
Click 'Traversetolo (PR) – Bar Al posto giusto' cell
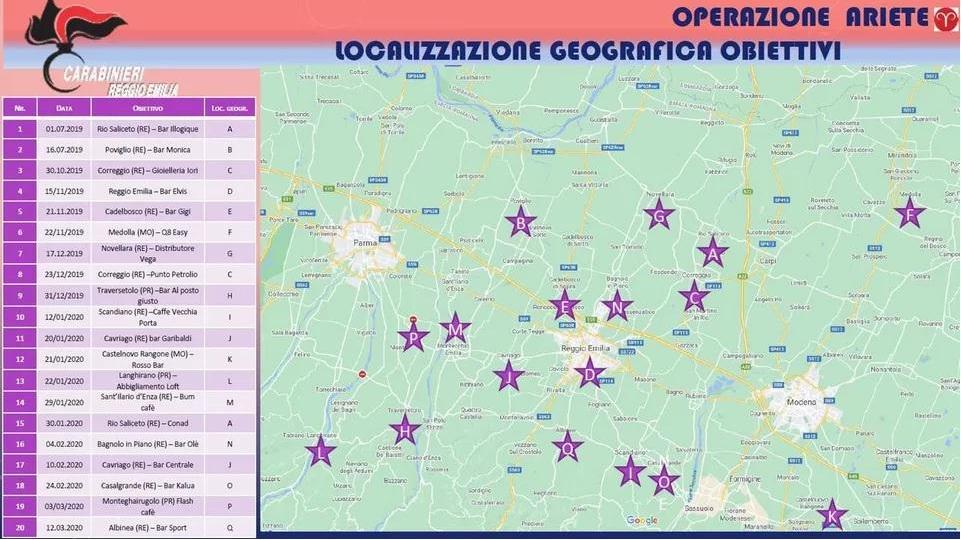(148, 295)
